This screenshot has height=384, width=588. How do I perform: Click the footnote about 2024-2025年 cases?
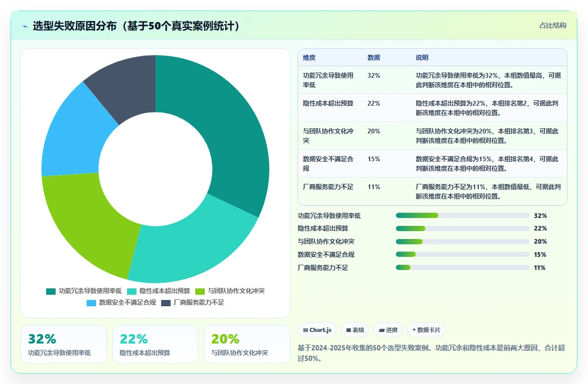pos(431,353)
